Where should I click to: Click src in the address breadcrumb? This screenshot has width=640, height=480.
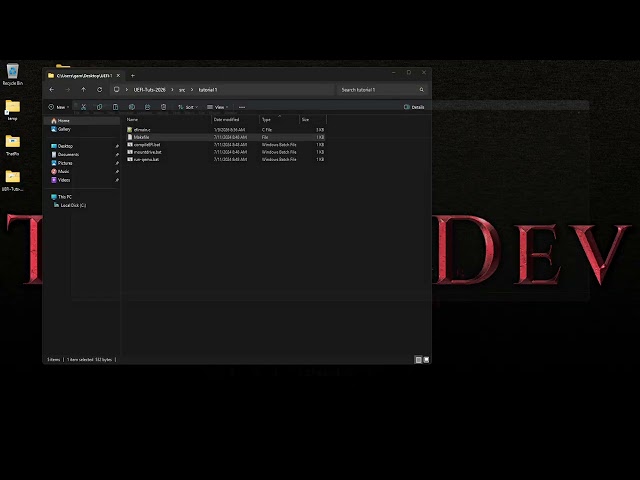pyautogui.click(x=182, y=90)
